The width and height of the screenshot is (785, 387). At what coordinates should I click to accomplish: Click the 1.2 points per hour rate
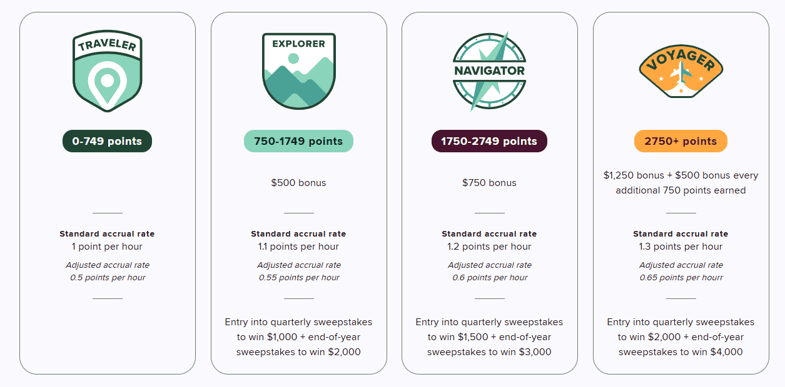coord(489,246)
